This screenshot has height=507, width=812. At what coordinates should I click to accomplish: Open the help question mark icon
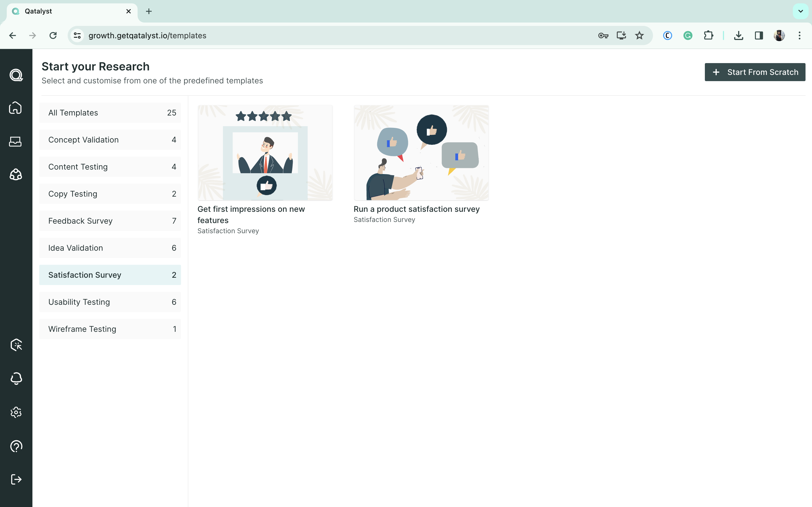[x=16, y=446]
